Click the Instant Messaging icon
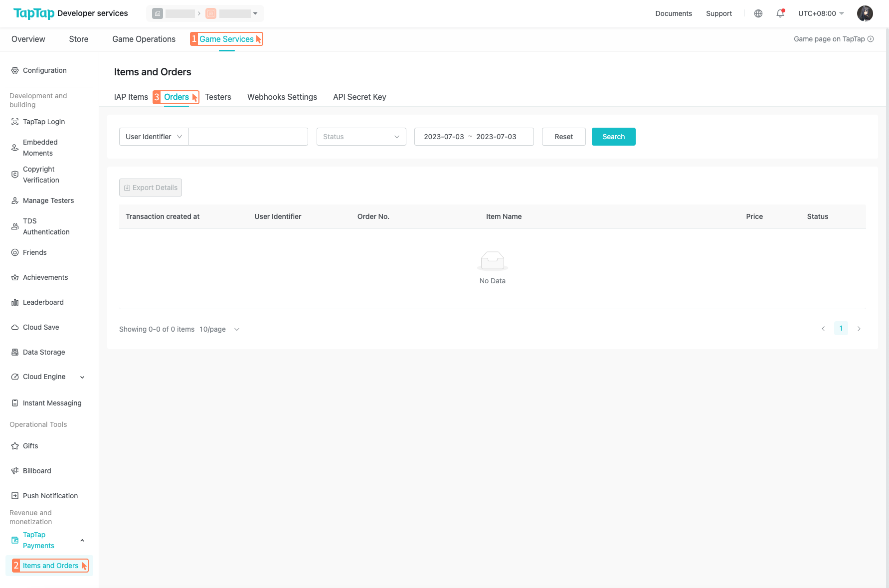The width and height of the screenshot is (889, 588). (15, 403)
